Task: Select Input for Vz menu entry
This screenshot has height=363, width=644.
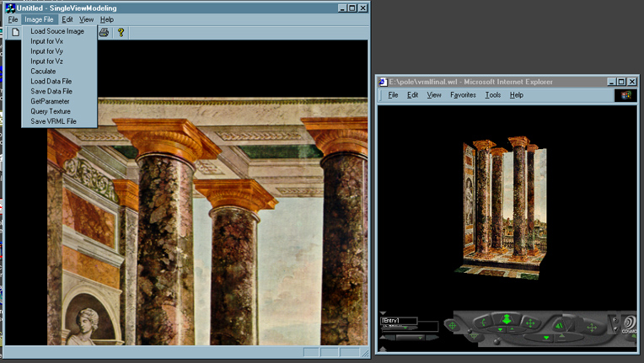Action: point(46,61)
